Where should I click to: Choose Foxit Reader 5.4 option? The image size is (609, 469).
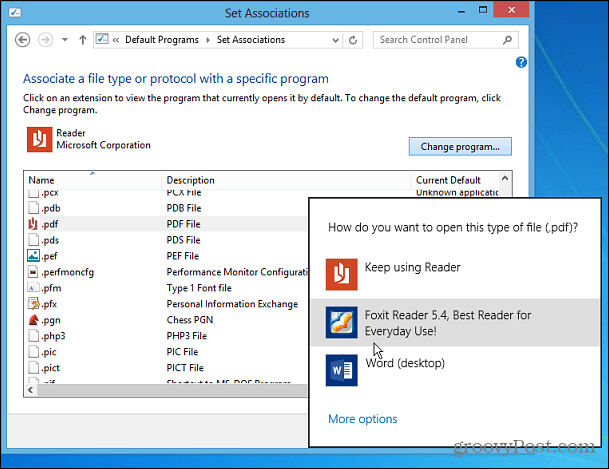coord(455,322)
